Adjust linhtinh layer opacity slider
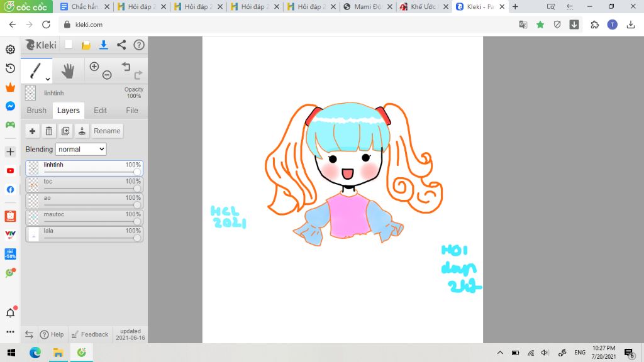The width and height of the screenshot is (644, 362). (137, 172)
